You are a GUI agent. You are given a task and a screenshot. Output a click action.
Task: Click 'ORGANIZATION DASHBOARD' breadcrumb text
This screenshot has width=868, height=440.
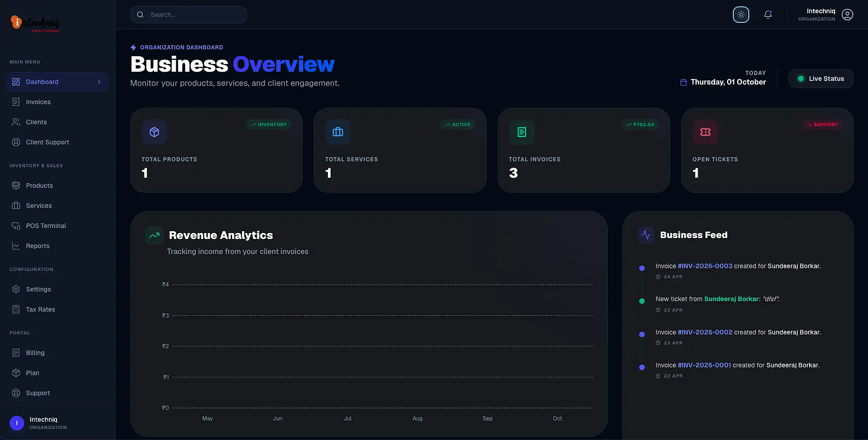point(182,48)
